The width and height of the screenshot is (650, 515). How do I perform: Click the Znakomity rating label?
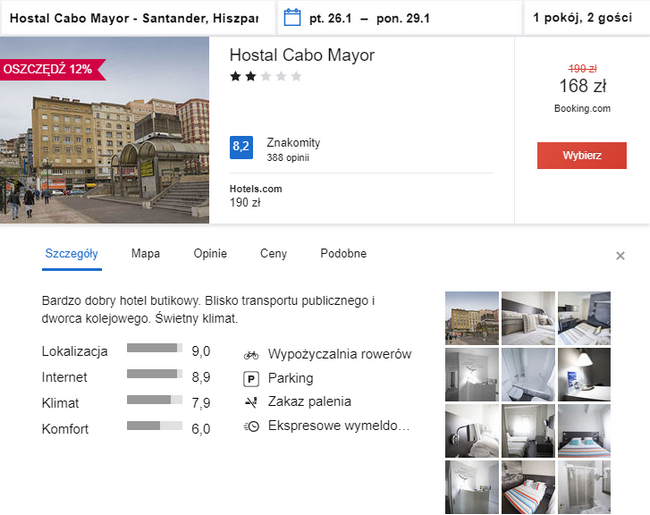click(x=293, y=143)
